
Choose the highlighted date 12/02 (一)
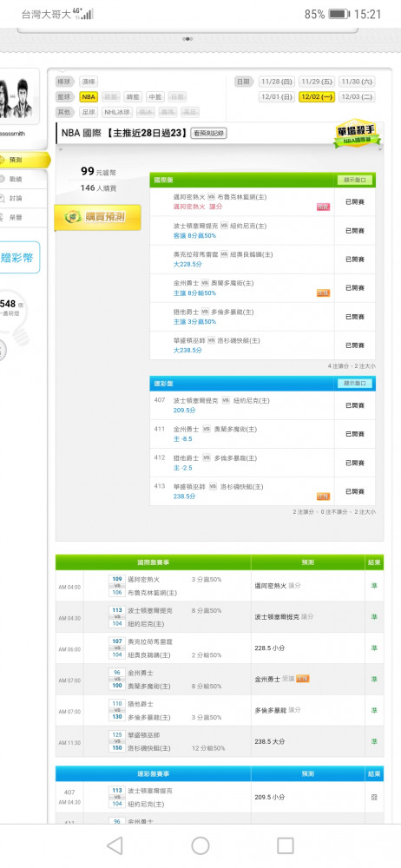(317, 97)
